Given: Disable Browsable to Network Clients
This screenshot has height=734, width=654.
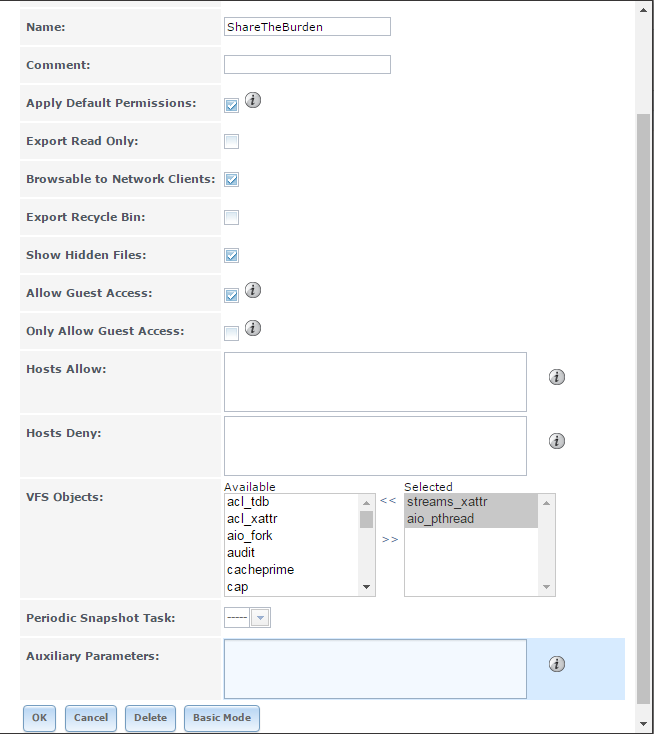Looking at the screenshot, I should pos(231,179).
